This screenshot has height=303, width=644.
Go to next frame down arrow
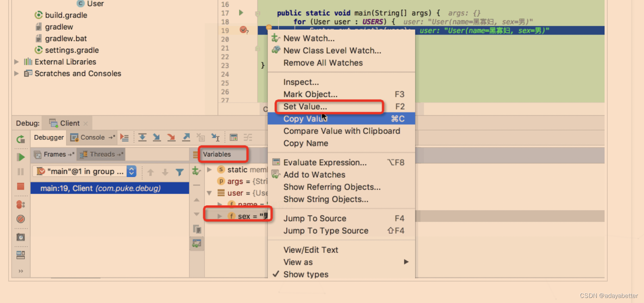(165, 172)
